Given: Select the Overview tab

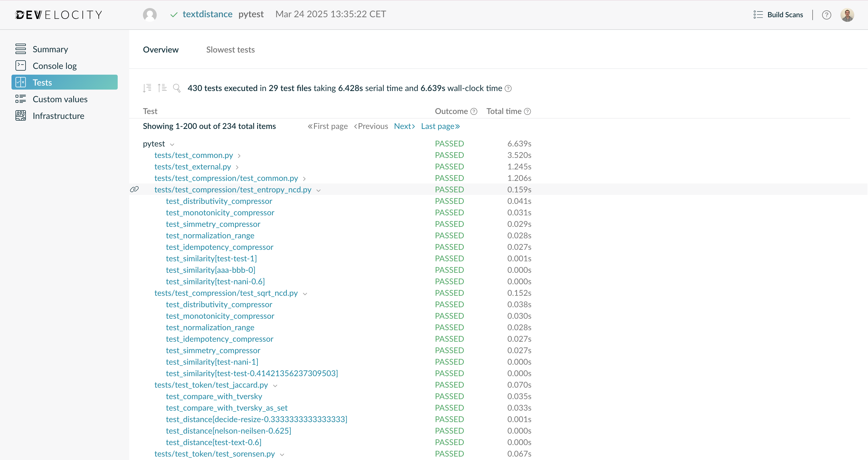Looking at the screenshot, I should point(161,49).
